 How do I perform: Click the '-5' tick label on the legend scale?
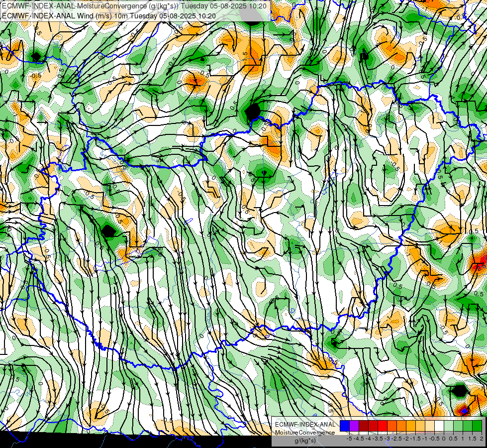click(349, 439)
